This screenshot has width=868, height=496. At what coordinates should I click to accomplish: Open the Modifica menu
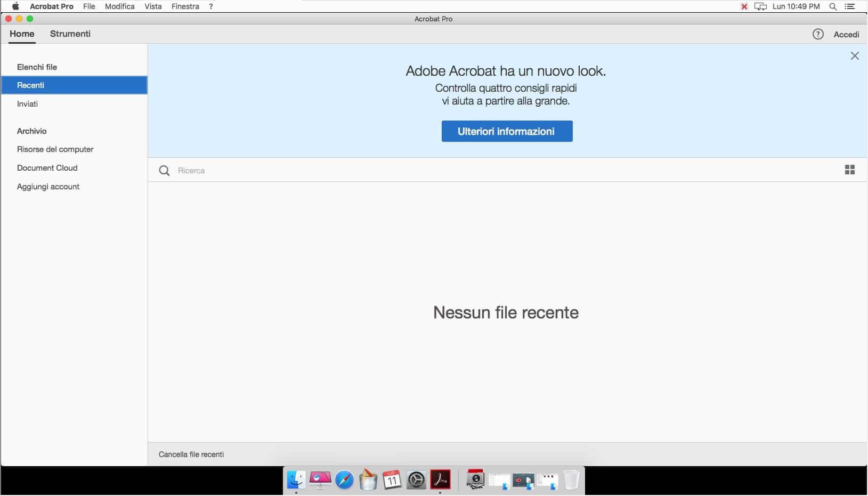coord(119,6)
